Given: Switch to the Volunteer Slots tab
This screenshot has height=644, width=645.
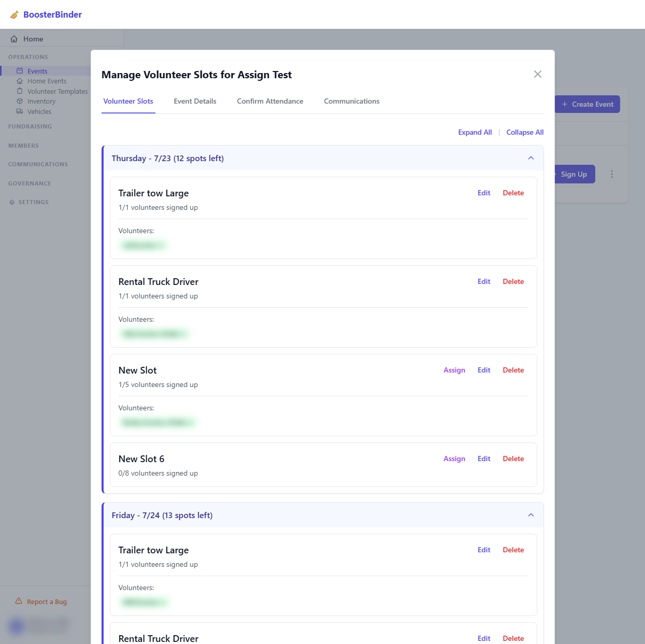Looking at the screenshot, I should [128, 101].
